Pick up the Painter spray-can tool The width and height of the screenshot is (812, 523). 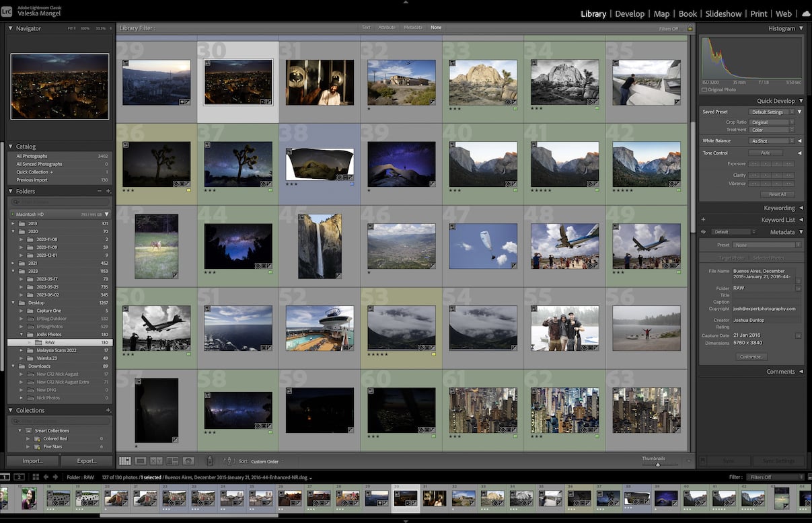(x=210, y=461)
